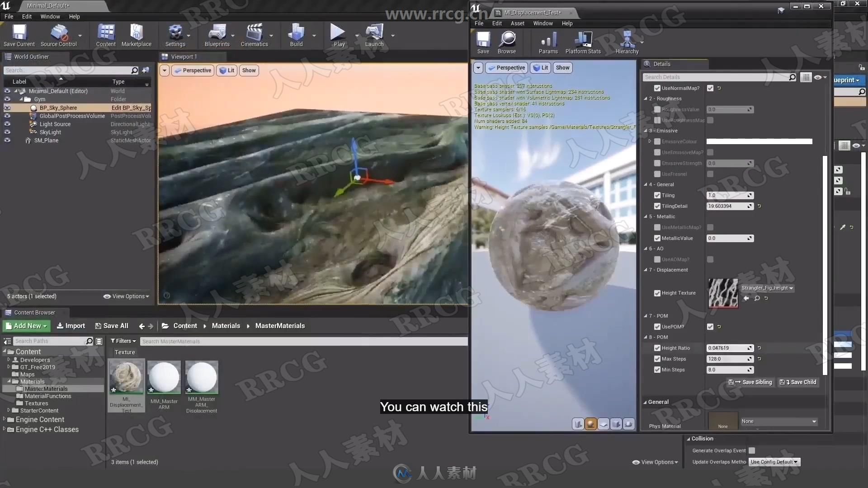
Task: Toggle UseNormalMap? override checkbox
Action: point(657,88)
